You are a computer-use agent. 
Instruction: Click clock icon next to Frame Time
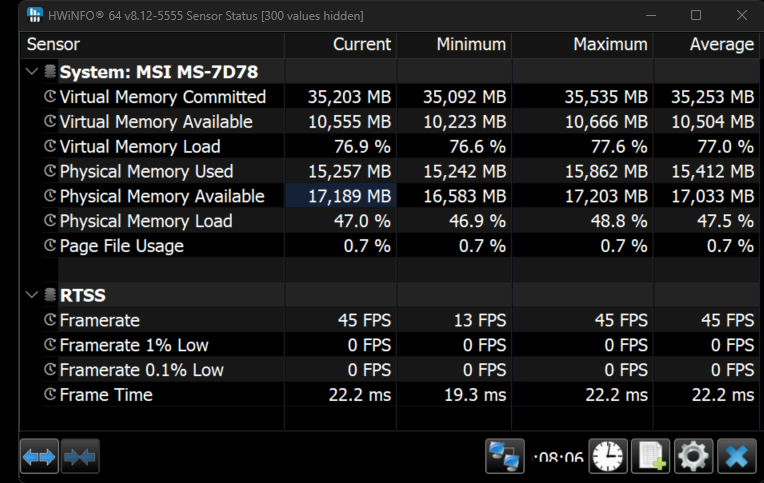50,395
